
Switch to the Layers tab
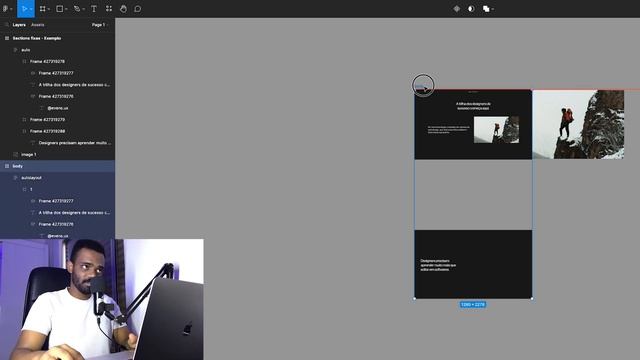(x=19, y=25)
